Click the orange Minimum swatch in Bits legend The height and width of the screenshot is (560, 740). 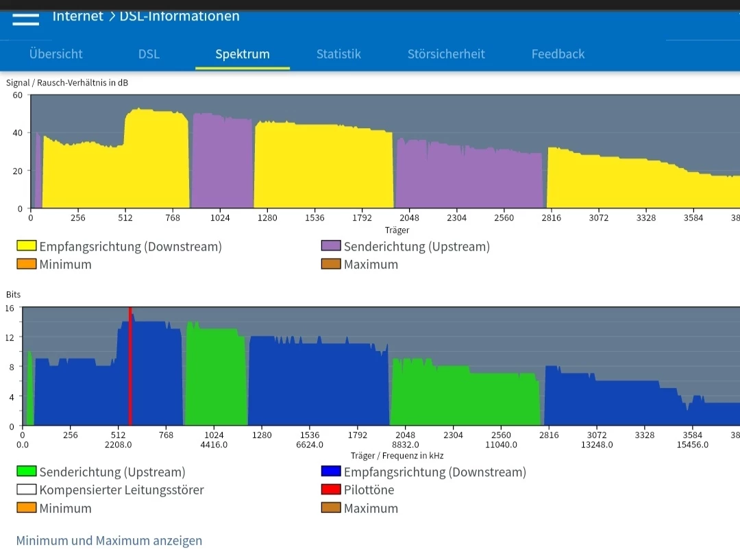pyautogui.click(x=27, y=508)
